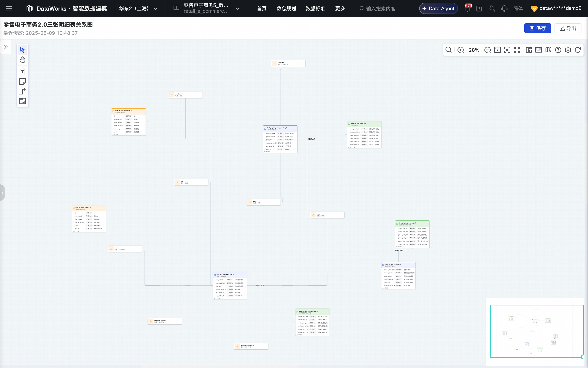588x368 pixels.
Task: Click the minimap viewport thumbnail
Action: click(x=537, y=331)
